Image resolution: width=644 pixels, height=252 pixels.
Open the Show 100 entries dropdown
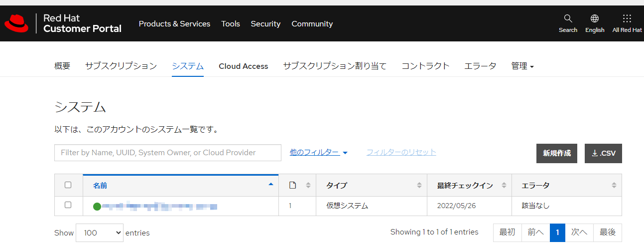coord(99,233)
